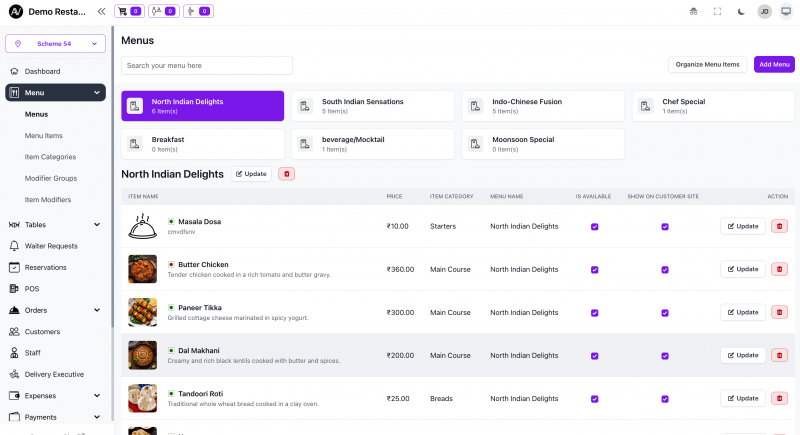The image size is (800, 435).
Task: Click the Demo Restaurant logo
Action: (x=16, y=11)
